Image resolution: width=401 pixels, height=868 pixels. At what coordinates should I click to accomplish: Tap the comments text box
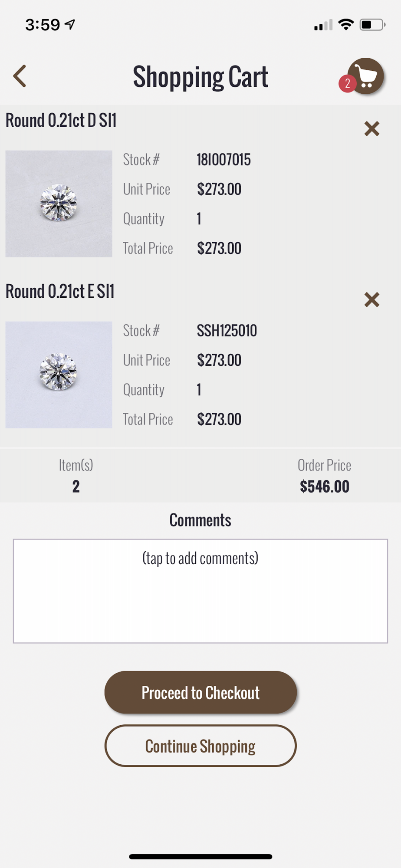pyautogui.click(x=200, y=591)
